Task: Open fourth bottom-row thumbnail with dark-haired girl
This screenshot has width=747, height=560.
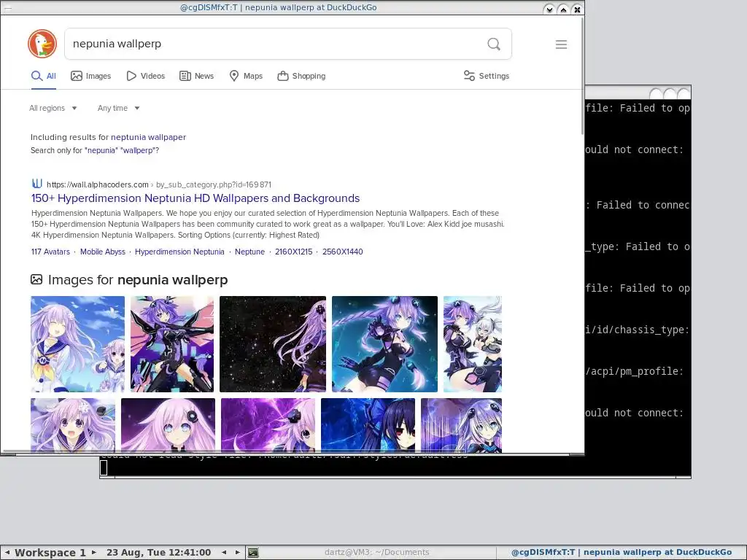Action: pyautogui.click(x=368, y=425)
